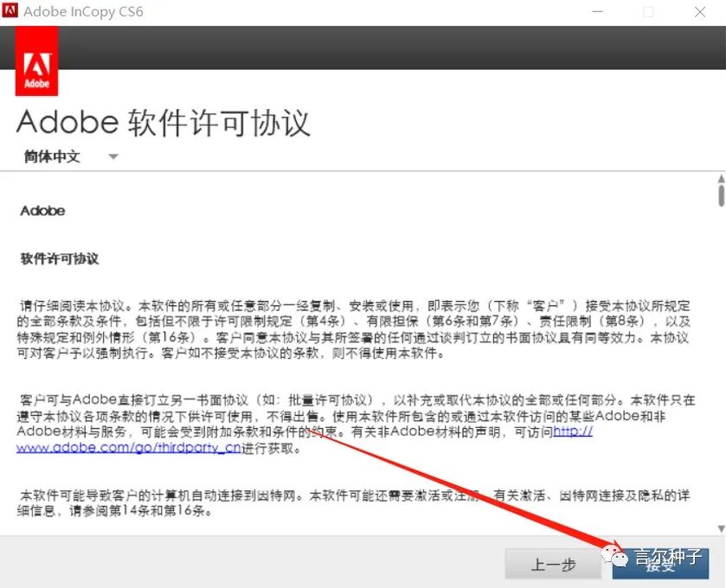This screenshot has width=726, height=588.
Task: Click the bold Adobe text in agreement
Action: tap(42, 211)
